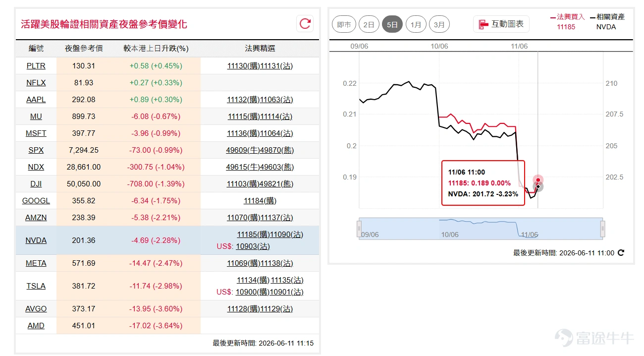644x356 pixels.
Task: Open the interactive chart button
Action: pyautogui.click(x=501, y=24)
